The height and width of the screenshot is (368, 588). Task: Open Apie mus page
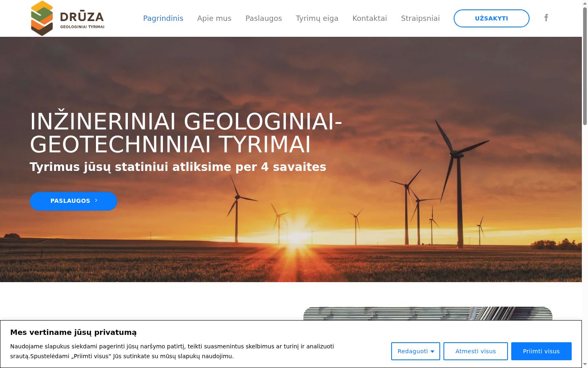214,18
